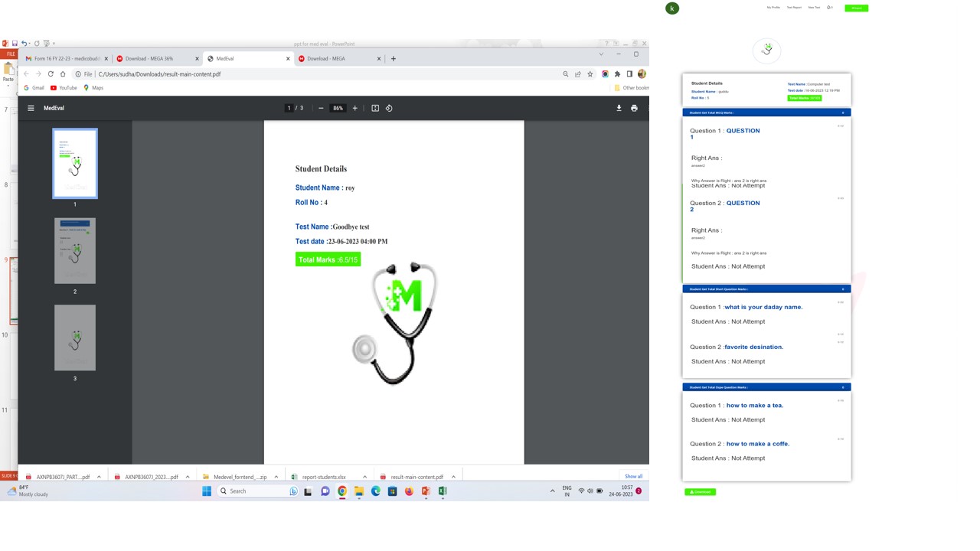Viewport: 980px width, 551px height.
Task: Bookmark this page with the star icon
Action: pyautogui.click(x=590, y=74)
